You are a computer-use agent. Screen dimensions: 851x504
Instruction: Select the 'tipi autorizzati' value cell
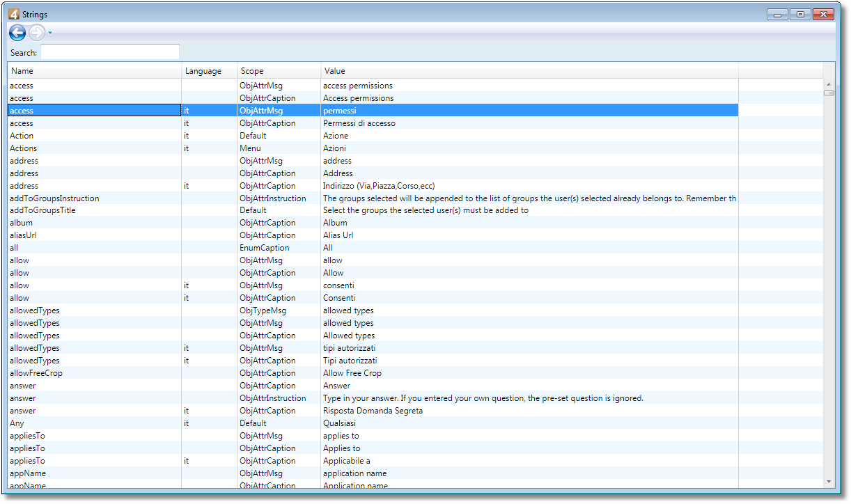pos(529,348)
